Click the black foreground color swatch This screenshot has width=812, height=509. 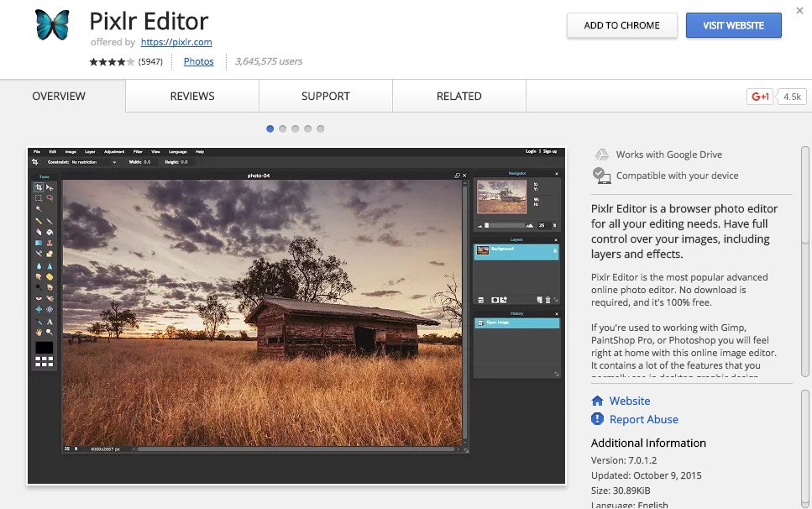pos(44,347)
